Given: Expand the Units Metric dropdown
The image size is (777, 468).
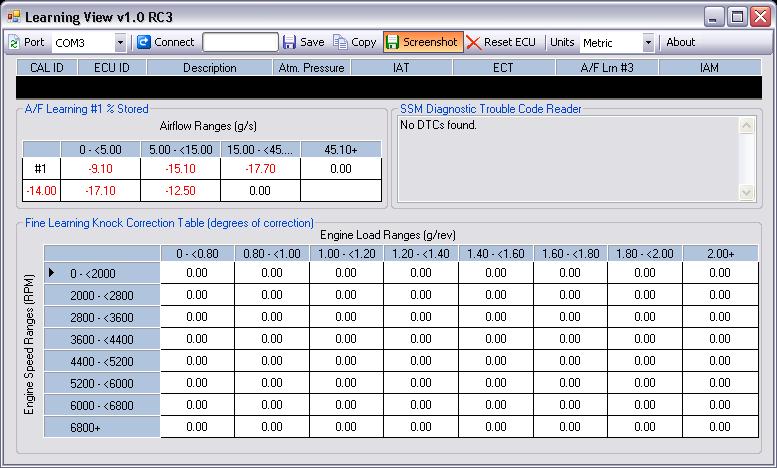Looking at the screenshot, I should (x=648, y=42).
